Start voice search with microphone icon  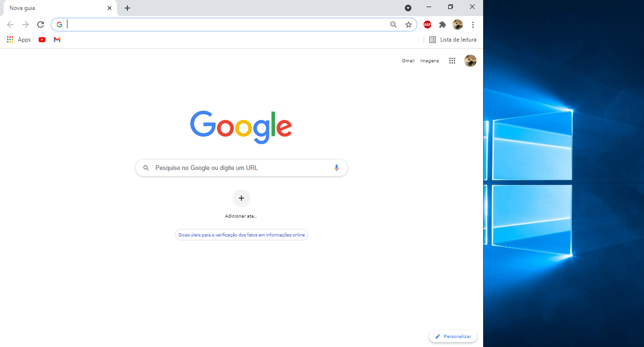[336, 168]
